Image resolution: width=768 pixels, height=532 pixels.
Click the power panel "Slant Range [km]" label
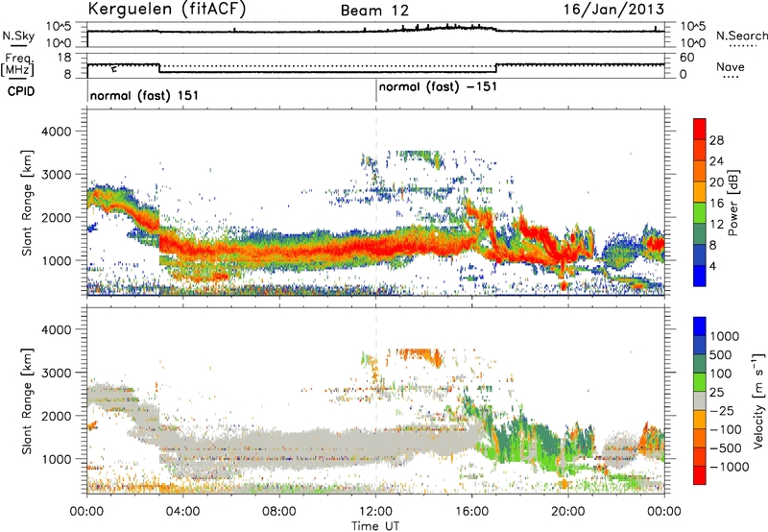27,203
